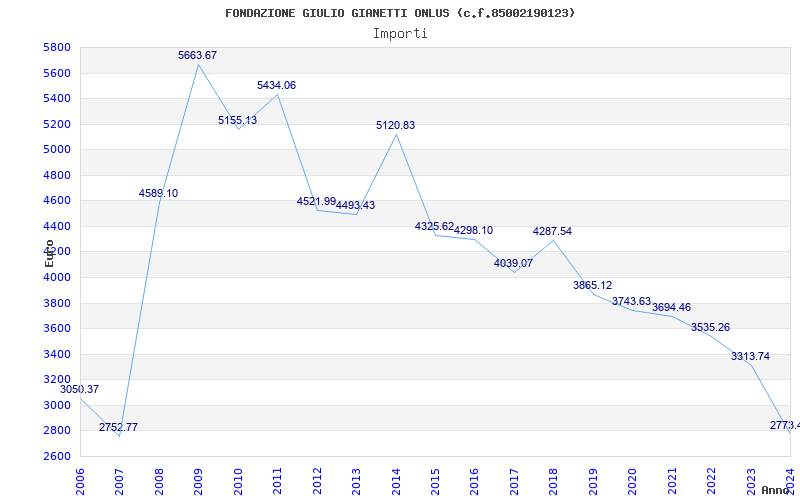
Task: Click the 3600 value on the Euro axis
Action: (x=57, y=328)
